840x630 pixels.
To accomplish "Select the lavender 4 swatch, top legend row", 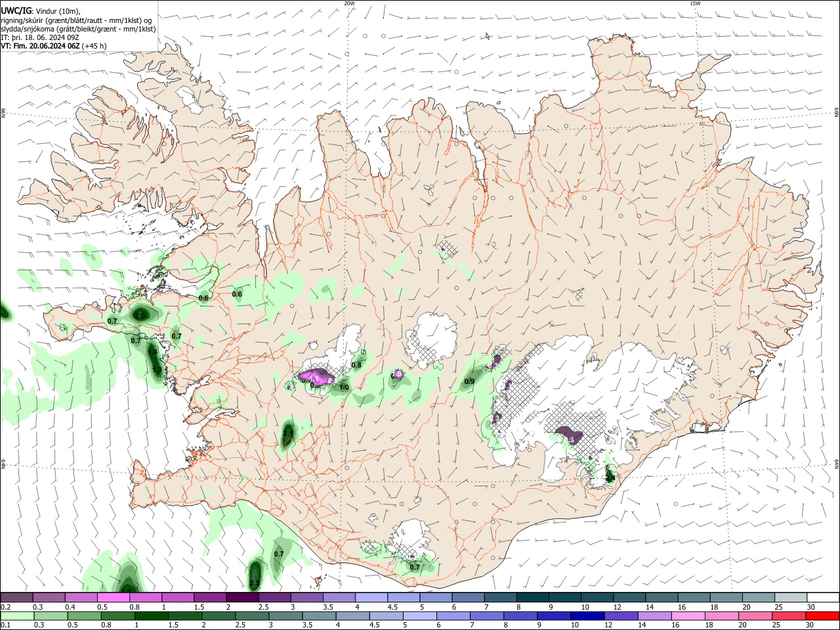I will pos(370,598).
